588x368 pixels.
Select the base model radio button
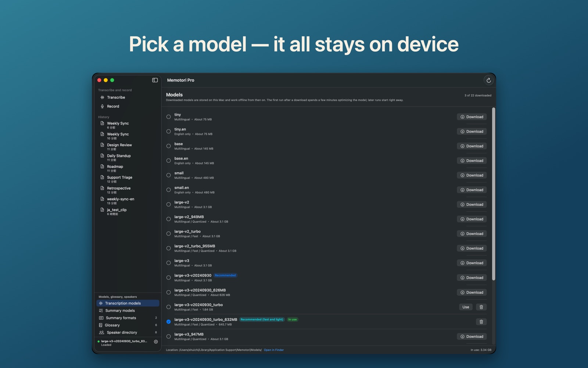168,146
